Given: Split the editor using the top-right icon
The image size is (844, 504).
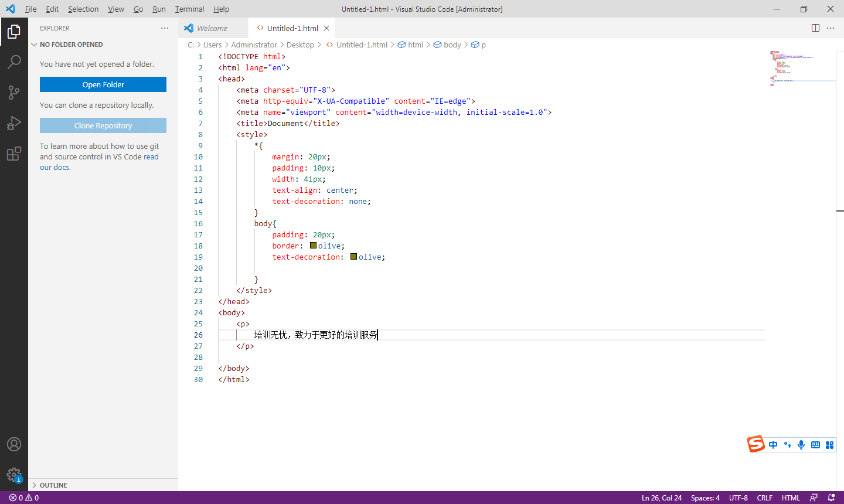Looking at the screenshot, I should tap(815, 28).
